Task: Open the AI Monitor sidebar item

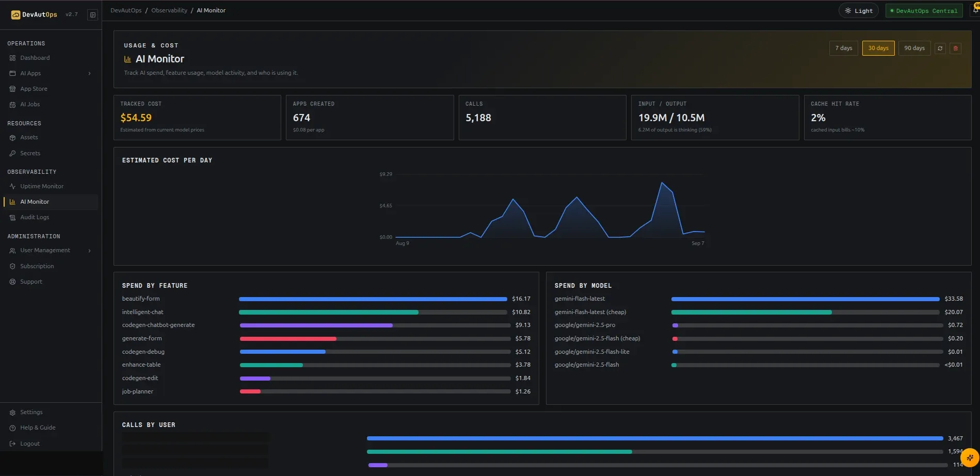Action: [x=51, y=202]
